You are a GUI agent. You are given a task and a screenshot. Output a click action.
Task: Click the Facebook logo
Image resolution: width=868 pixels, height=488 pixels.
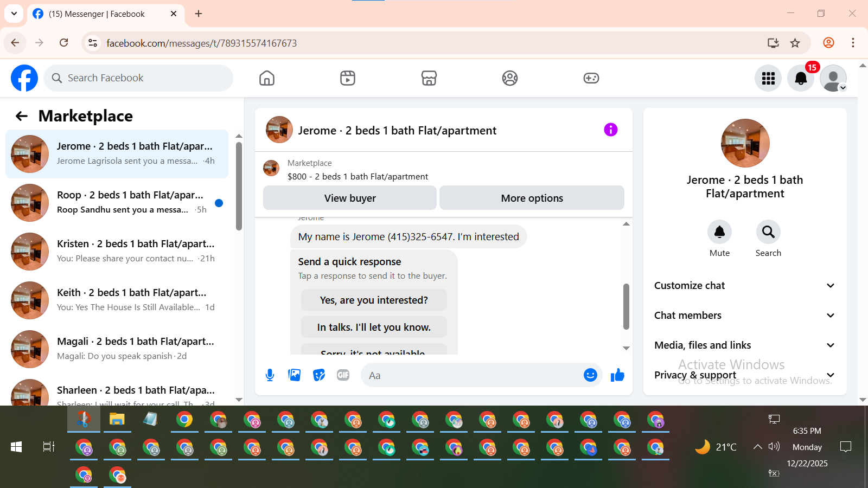coord(24,78)
